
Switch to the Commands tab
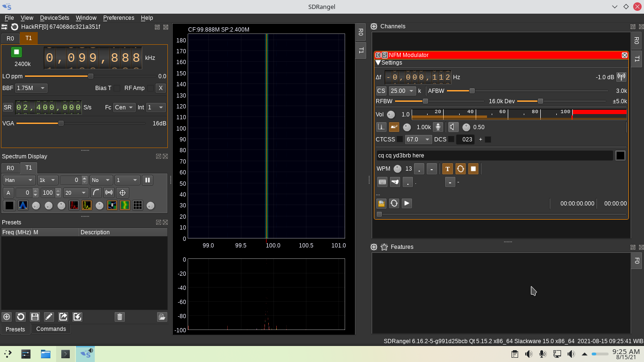click(51, 329)
